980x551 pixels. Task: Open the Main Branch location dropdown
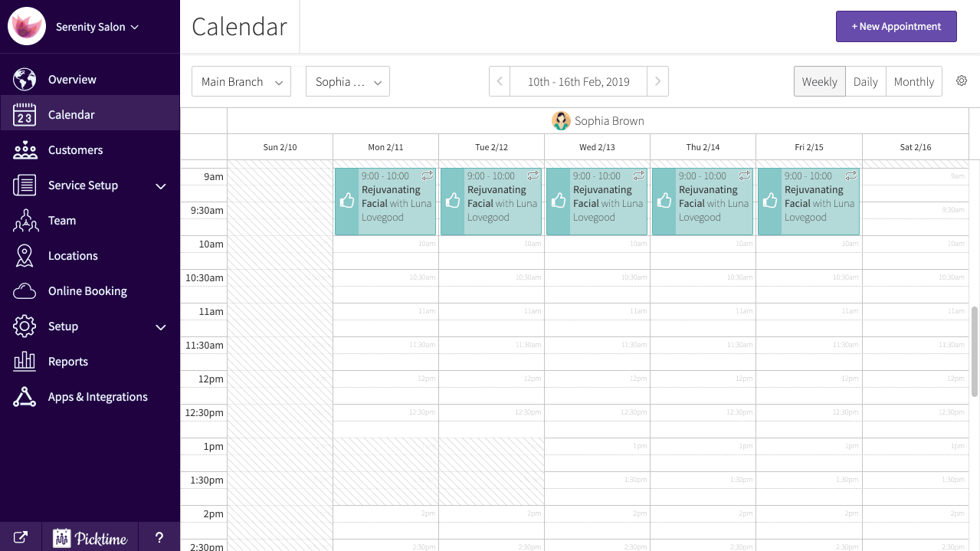click(241, 81)
